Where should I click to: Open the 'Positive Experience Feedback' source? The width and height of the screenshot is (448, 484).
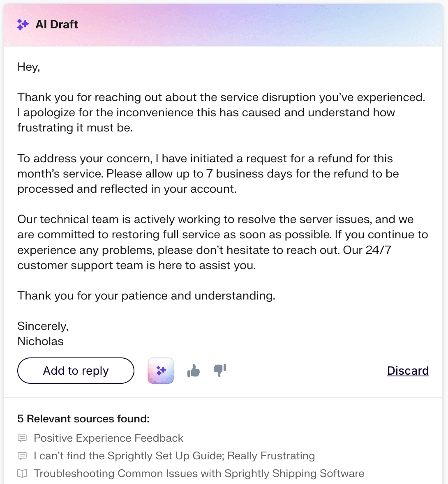[x=109, y=438]
